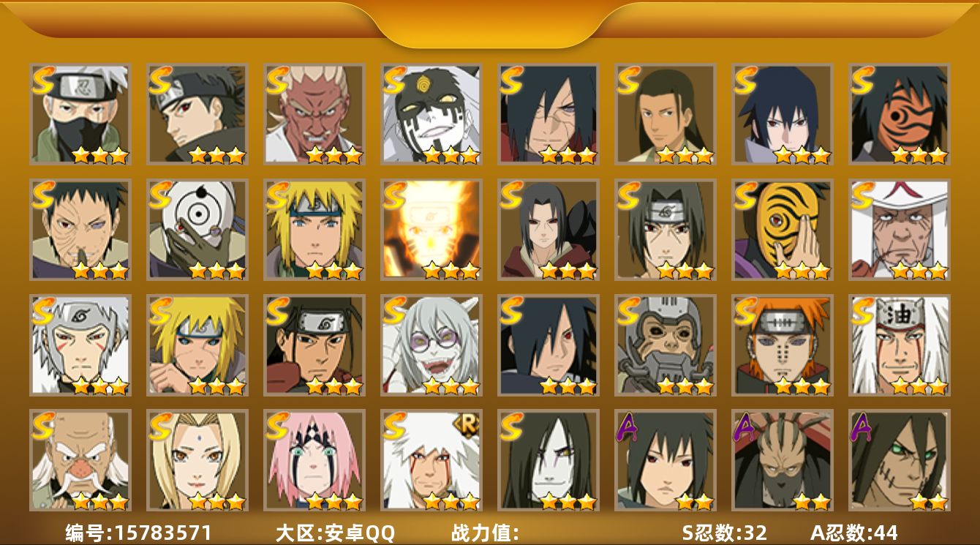Select the grey-haired Kabuto wearing glasses

click(431, 345)
